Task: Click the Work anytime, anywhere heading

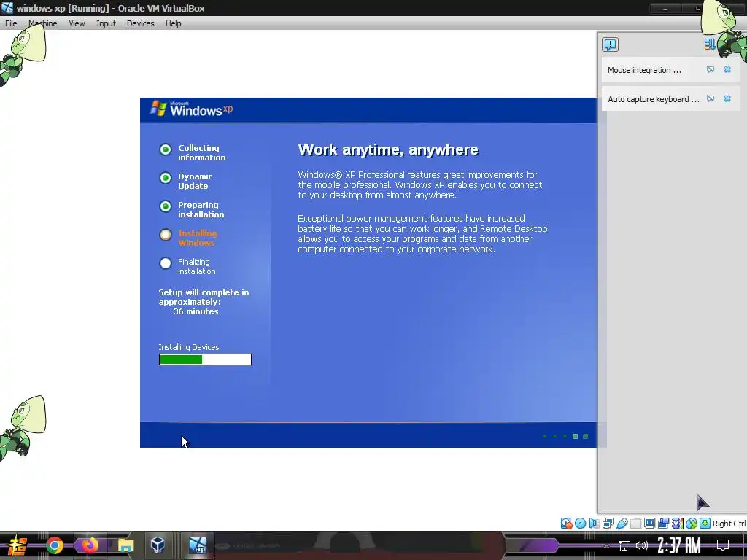Action: (x=388, y=149)
